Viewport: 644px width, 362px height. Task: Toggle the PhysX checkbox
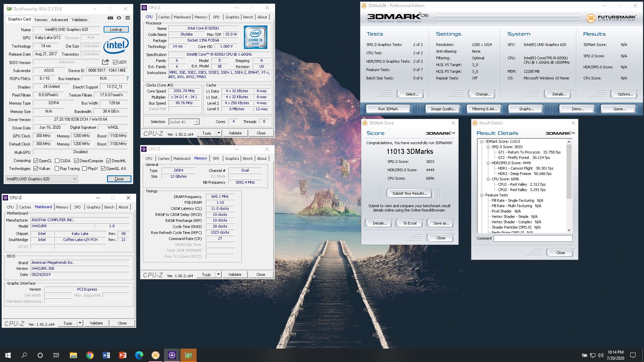[84, 169]
